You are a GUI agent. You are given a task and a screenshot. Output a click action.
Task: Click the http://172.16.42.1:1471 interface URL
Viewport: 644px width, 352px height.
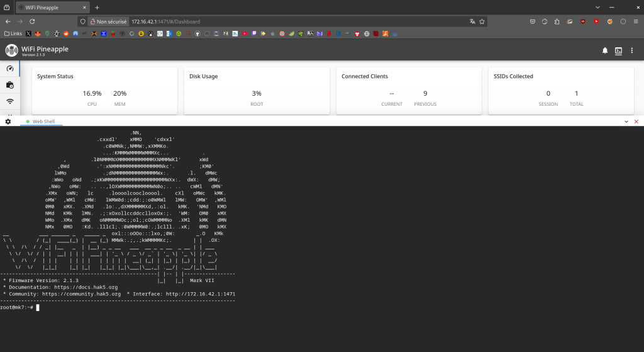tap(201, 294)
